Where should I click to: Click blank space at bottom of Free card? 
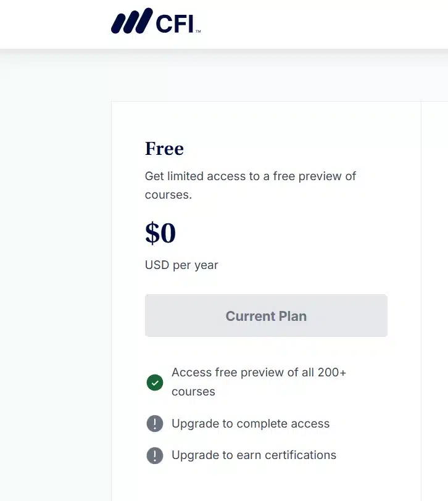[265, 484]
